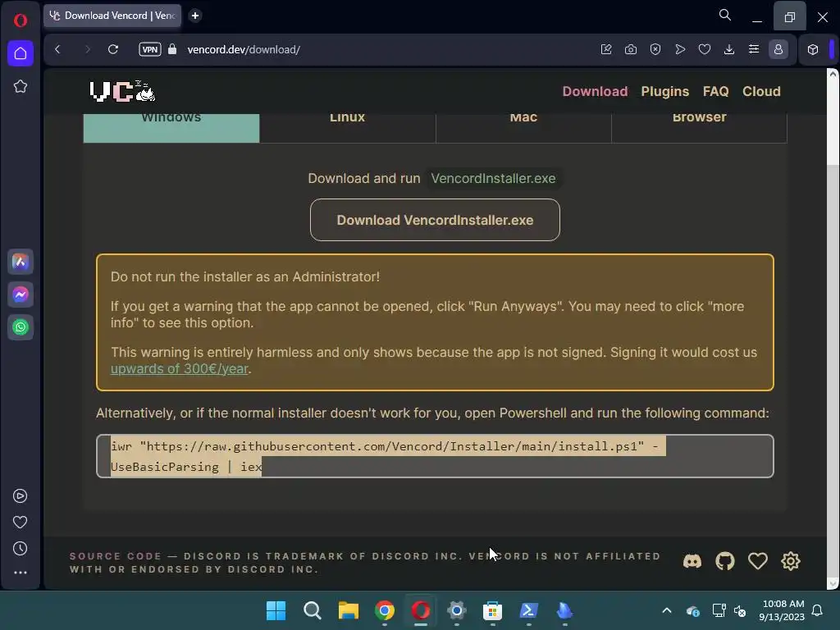Open the profile account icon
840x630 pixels.
click(778, 49)
